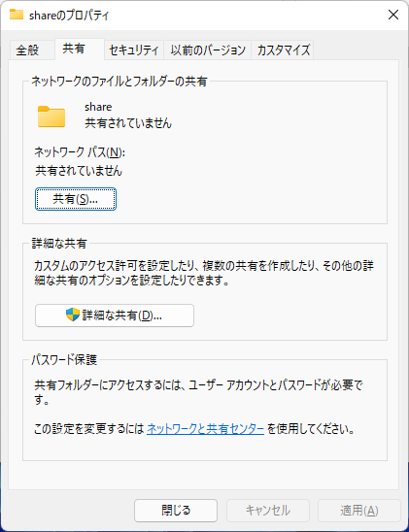The image size is (409, 532).
Task: Open the セキュリティ tab
Action: tap(134, 50)
